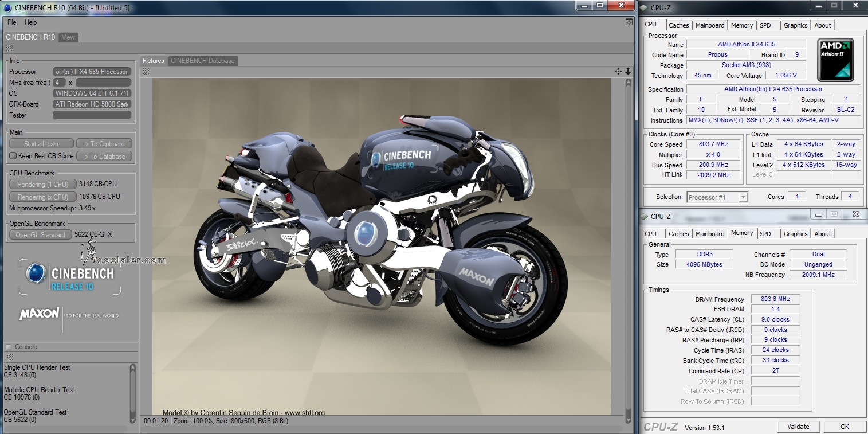The height and width of the screenshot is (434, 868).
Task: Open Mainboard tab in top CPU-Z window
Action: [710, 25]
